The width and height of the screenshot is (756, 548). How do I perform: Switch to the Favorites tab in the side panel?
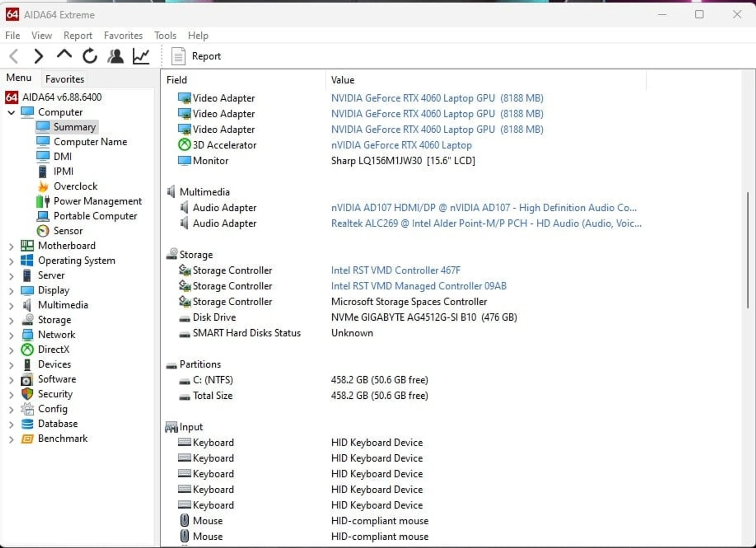click(65, 79)
